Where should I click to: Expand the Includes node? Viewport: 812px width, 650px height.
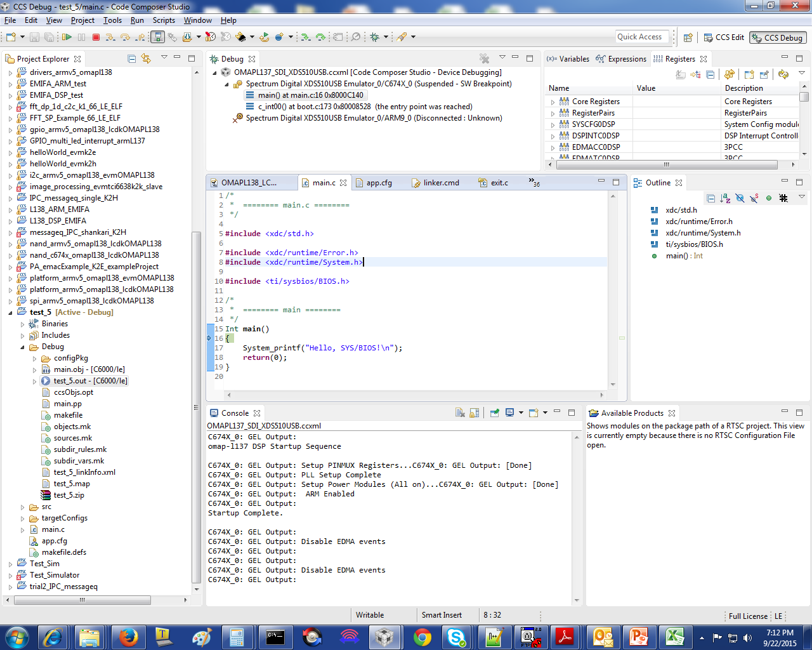[x=22, y=335]
